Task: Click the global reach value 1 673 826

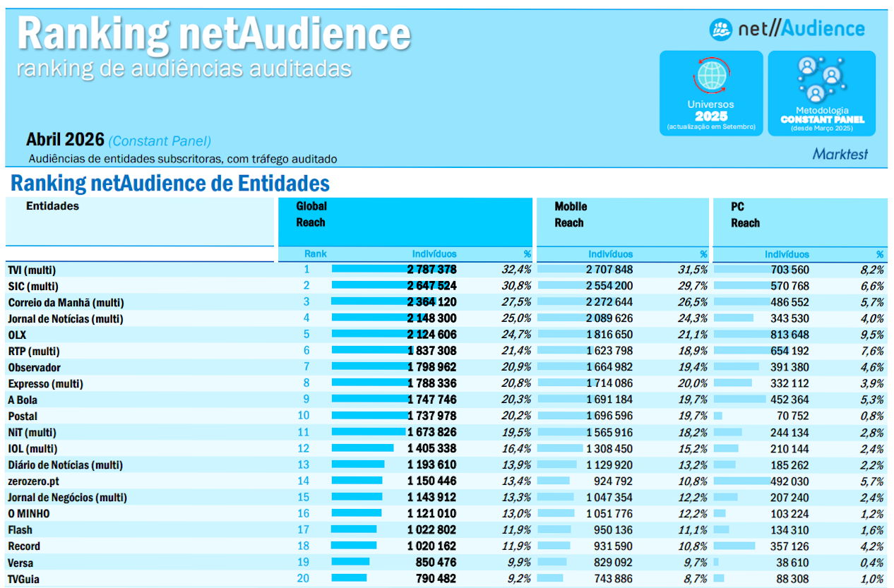Action: pos(431,432)
